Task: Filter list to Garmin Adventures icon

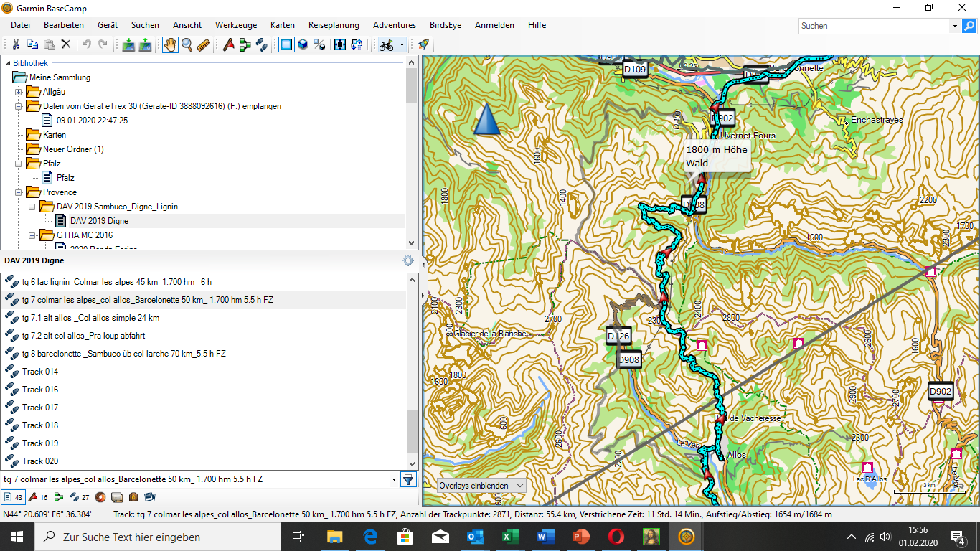Action: 100,496
